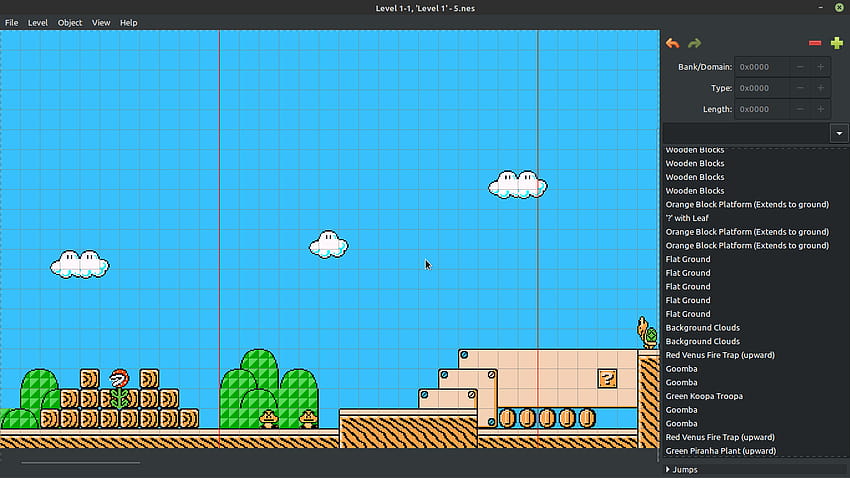The image size is (850, 478).
Task: Select "'?' with Leaf" in object list
Action: coord(687,218)
